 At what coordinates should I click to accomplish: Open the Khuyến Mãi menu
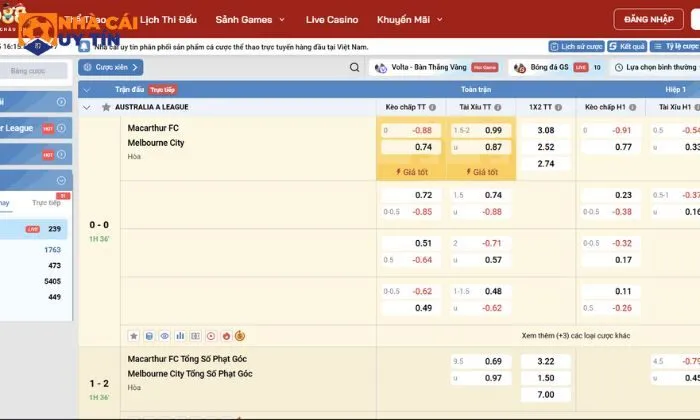click(x=403, y=20)
